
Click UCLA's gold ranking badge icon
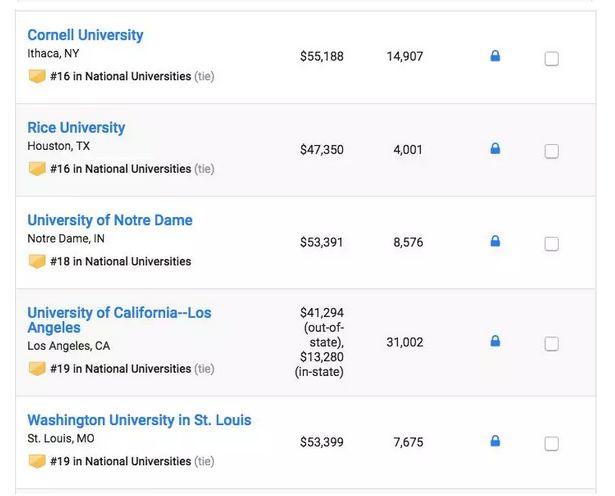[x=37, y=368]
